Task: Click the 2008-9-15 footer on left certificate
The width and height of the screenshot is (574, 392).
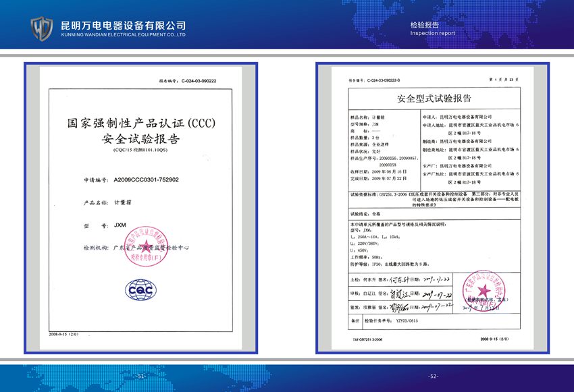Action: pyautogui.click(x=65, y=334)
